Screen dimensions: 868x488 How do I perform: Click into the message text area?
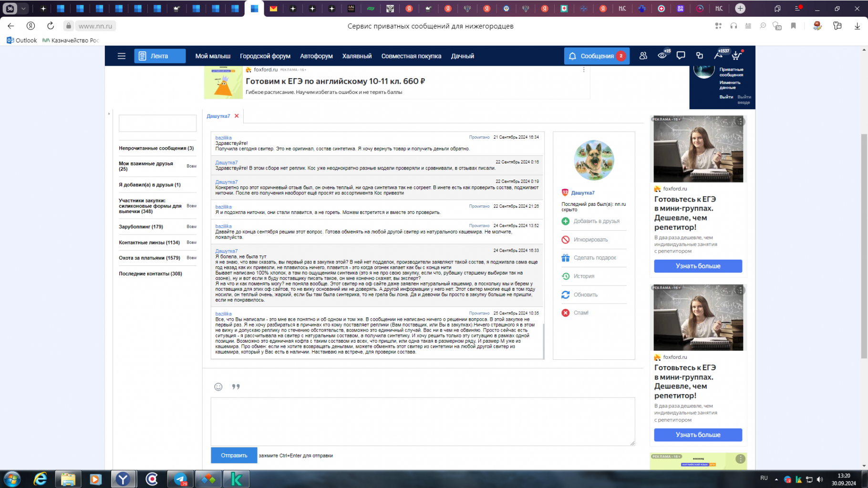click(x=423, y=421)
